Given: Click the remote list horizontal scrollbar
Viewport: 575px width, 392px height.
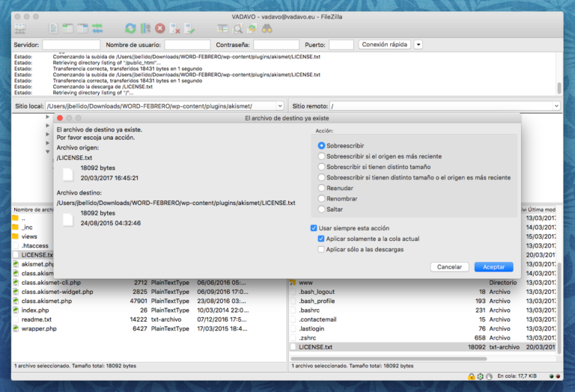Looking at the screenshot, I should coord(389,358).
